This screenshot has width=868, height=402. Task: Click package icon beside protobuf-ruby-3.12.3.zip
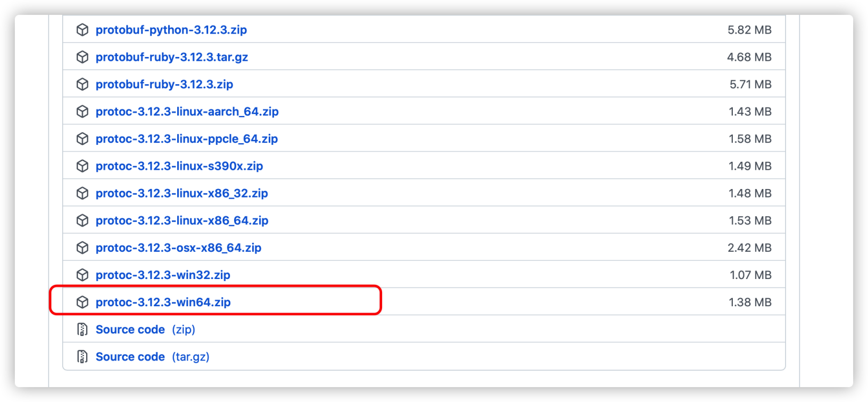pyautogui.click(x=82, y=84)
